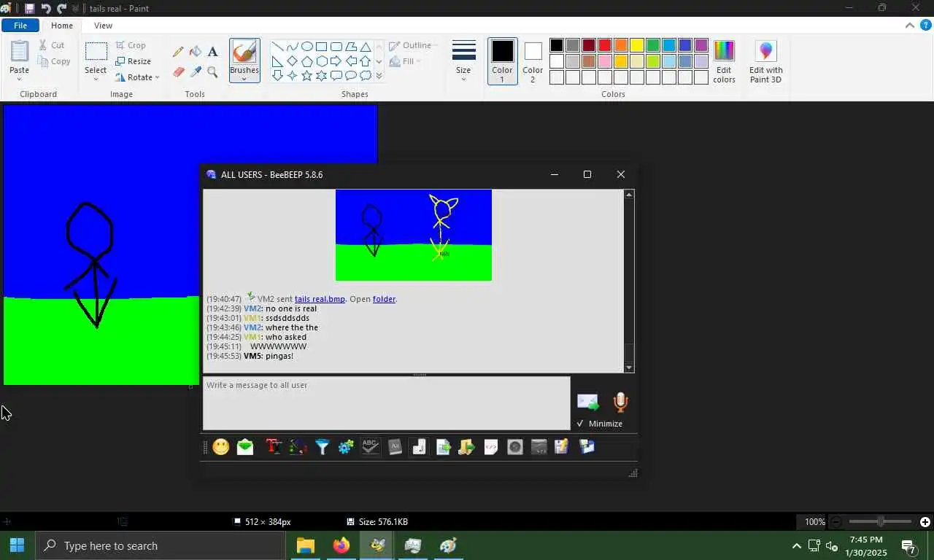
Task: Collapse the Paint ribbon with chevron
Action: (909, 26)
